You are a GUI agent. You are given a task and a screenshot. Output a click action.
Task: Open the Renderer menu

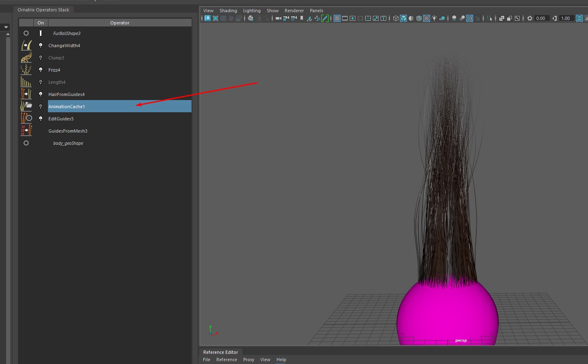point(294,11)
